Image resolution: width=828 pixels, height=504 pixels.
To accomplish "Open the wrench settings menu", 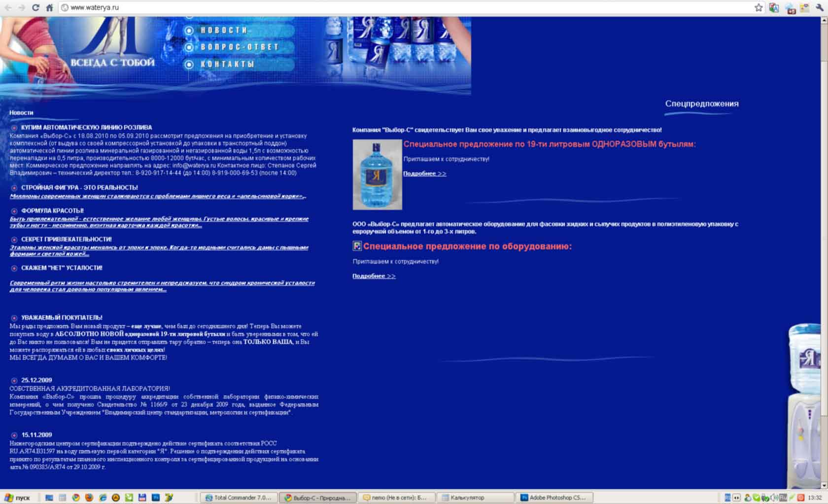I will coord(820,7).
